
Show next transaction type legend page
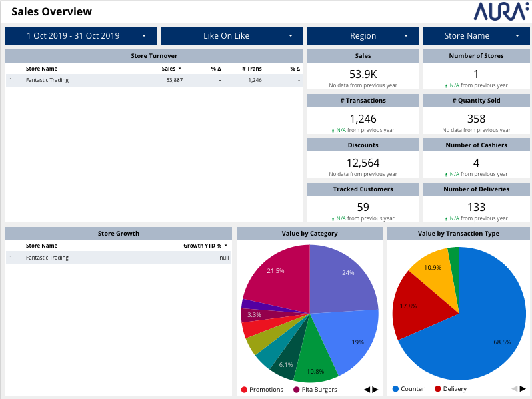523,389
